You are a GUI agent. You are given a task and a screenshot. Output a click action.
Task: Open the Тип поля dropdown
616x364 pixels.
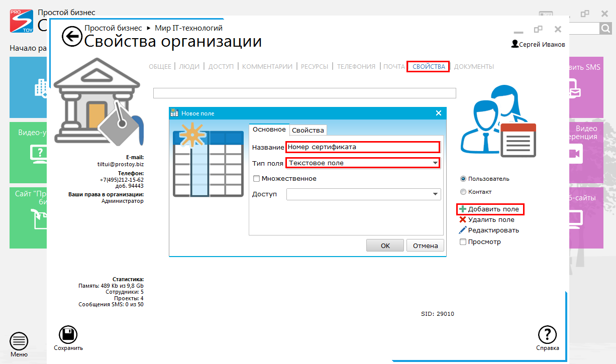[x=435, y=163]
